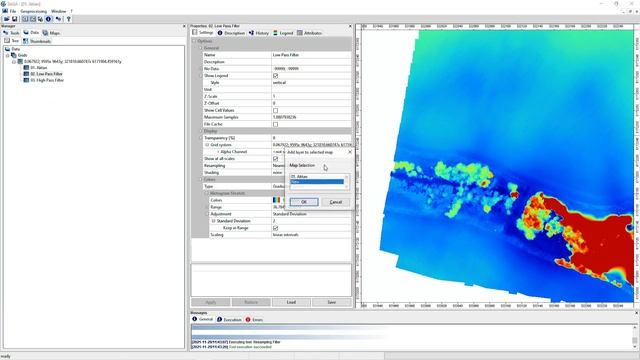Open the Attributes tab in Properties

point(309,33)
